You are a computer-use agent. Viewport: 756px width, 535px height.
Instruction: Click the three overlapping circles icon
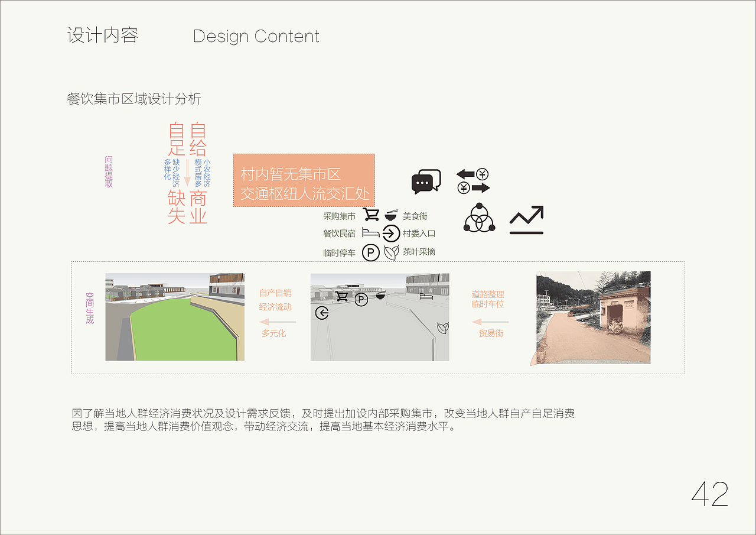(479, 218)
